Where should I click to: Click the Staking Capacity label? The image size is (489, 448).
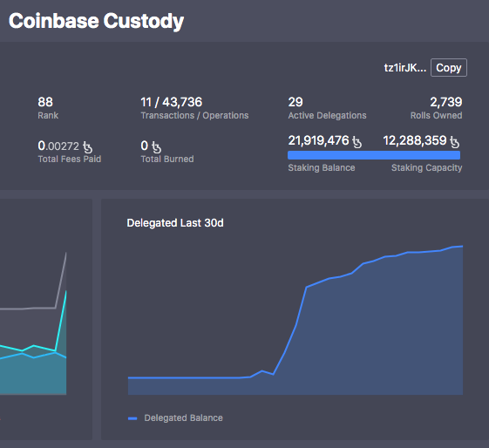[426, 167]
